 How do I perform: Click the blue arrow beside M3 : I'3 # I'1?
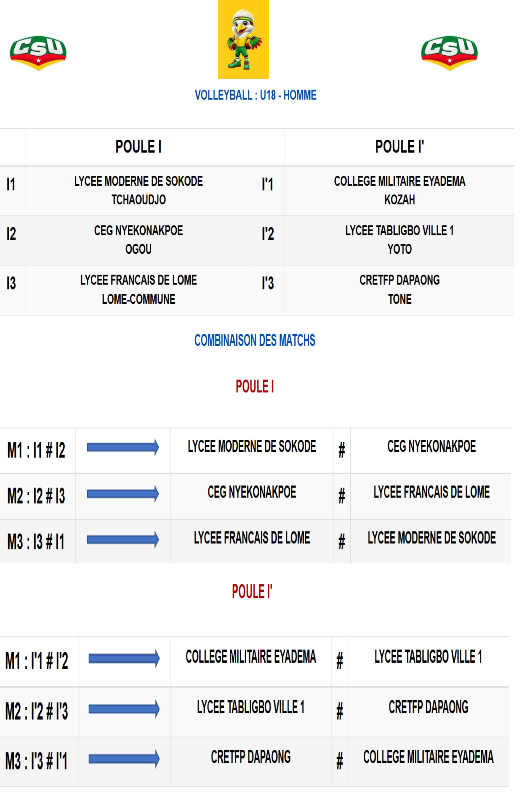pyautogui.click(x=124, y=759)
